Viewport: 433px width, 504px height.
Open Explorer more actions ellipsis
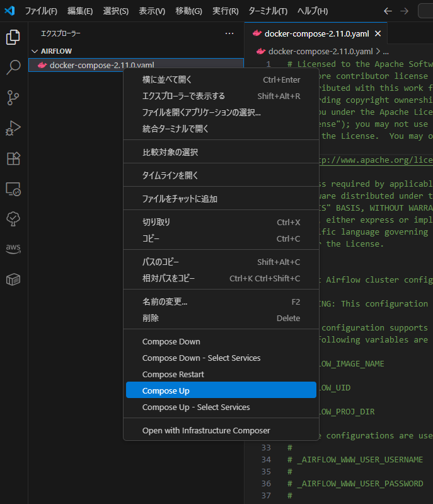229,33
